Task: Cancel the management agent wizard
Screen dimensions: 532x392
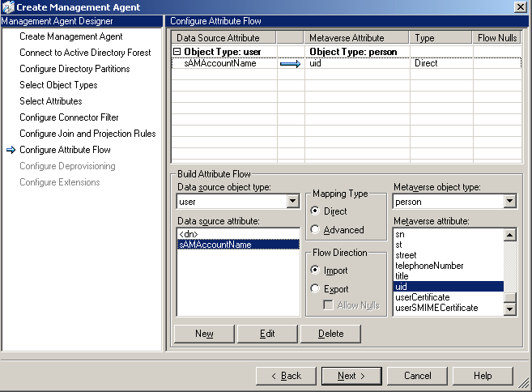Action: click(417, 376)
